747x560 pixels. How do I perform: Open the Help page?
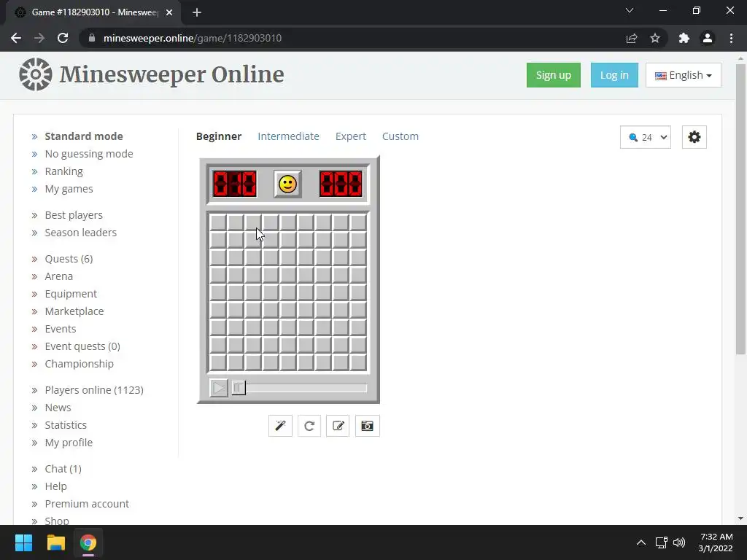tap(55, 486)
